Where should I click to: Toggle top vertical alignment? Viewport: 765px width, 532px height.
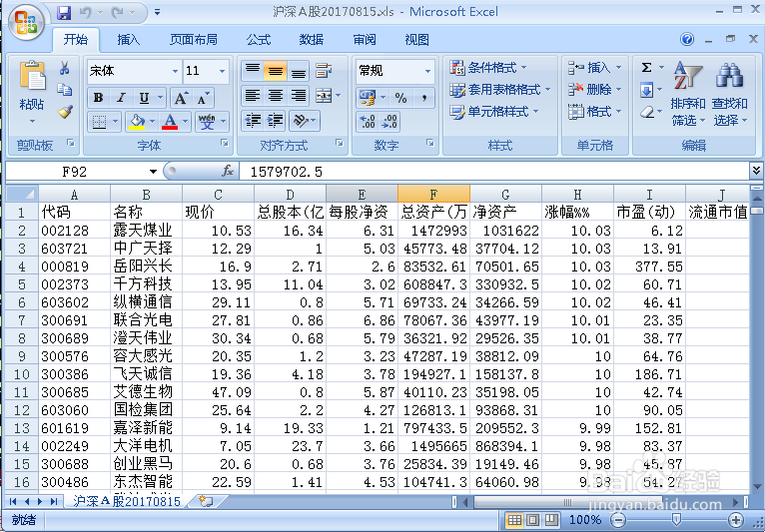click(253, 71)
